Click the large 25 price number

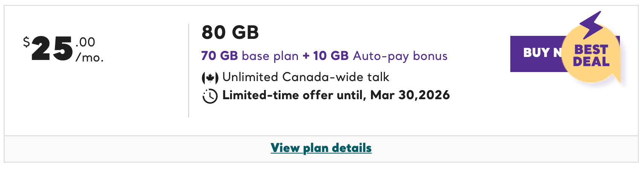pos(52,49)
